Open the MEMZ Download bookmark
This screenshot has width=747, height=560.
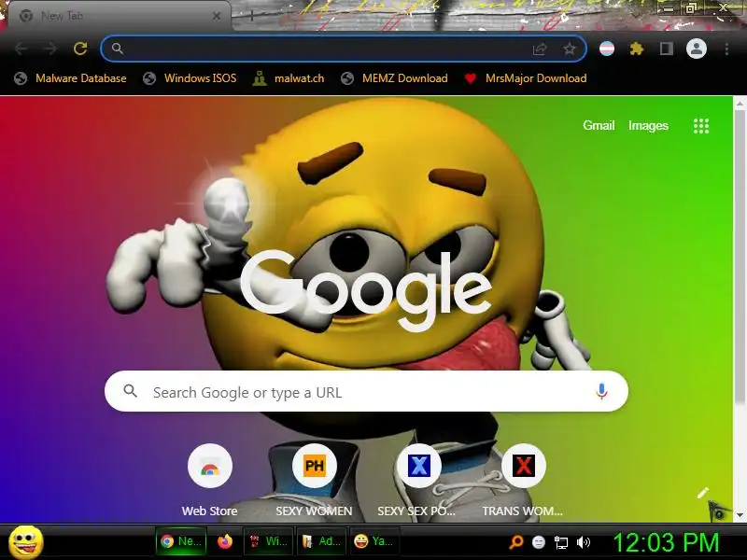click(x=394, y=78)
